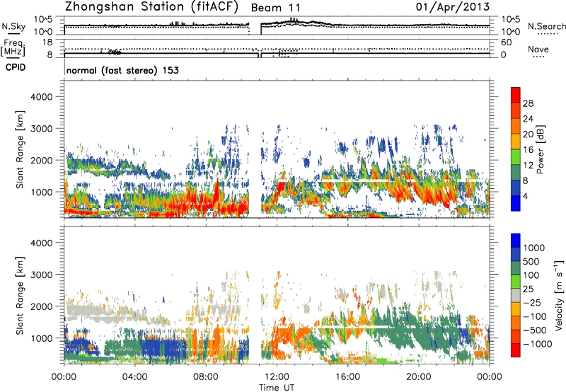Click the '12:00' time axis tick label

[277, 377]
